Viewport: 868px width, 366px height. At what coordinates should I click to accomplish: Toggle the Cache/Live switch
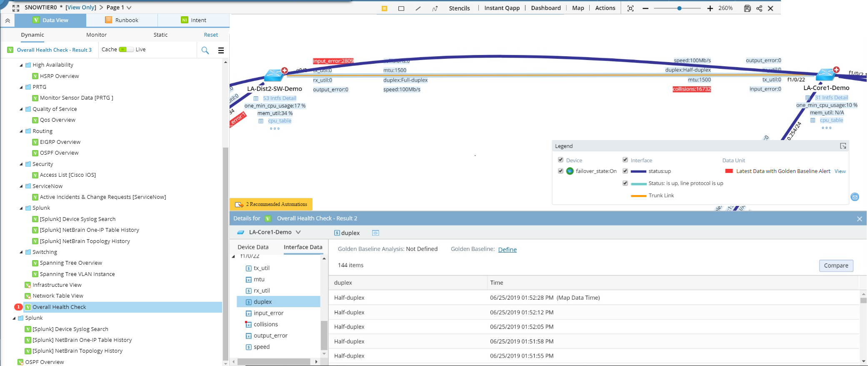tap(126, 50)
